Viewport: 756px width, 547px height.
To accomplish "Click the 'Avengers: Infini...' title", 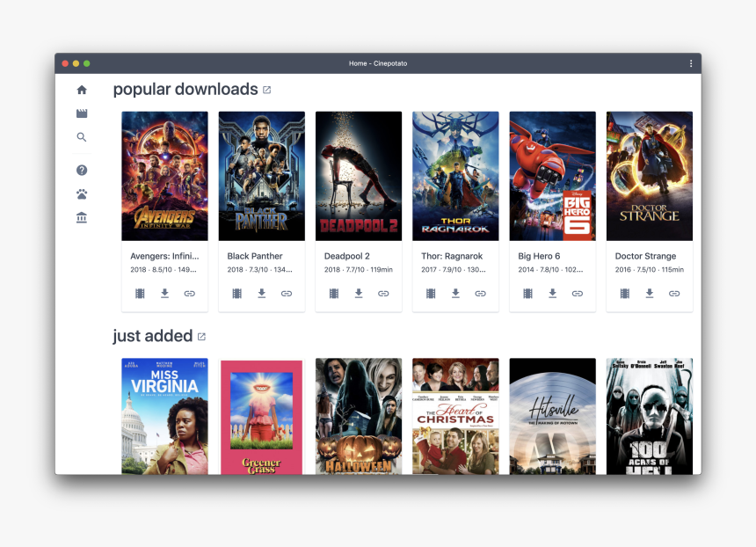I will (164, 256).
